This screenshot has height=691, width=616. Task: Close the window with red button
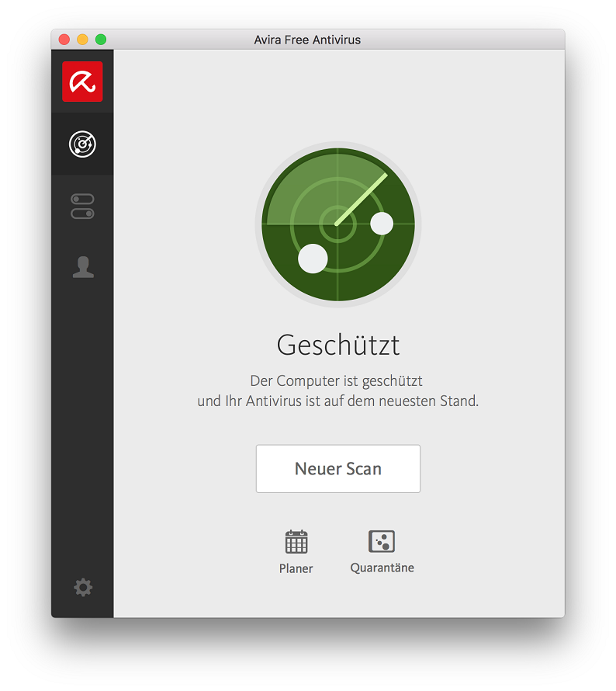click(x=64, y=40)
